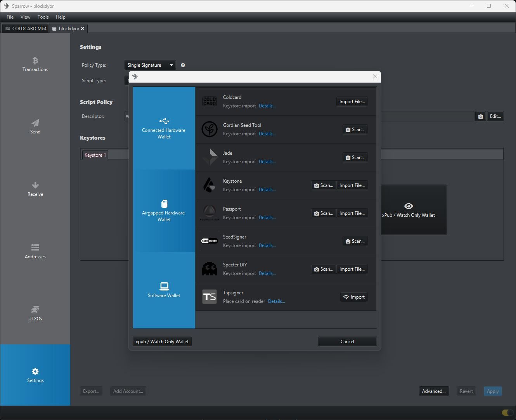
Task: Scan QR for Passport
Action: pyautogui.click(x=324, y=213)
